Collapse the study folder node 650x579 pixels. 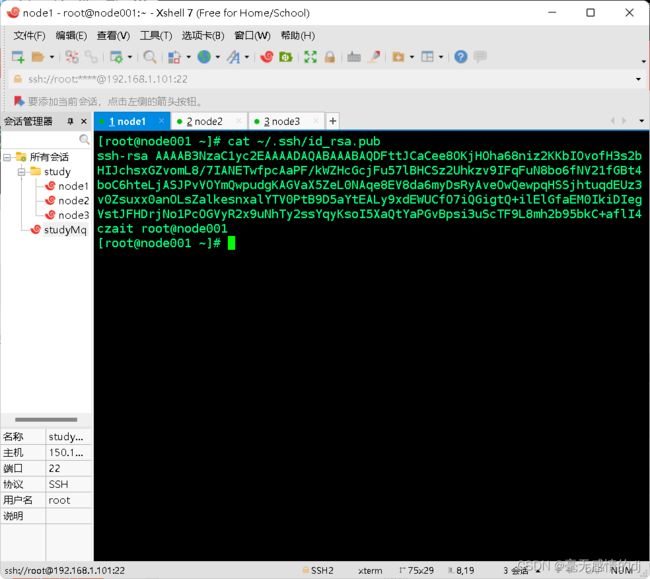[x=21, y=172]
